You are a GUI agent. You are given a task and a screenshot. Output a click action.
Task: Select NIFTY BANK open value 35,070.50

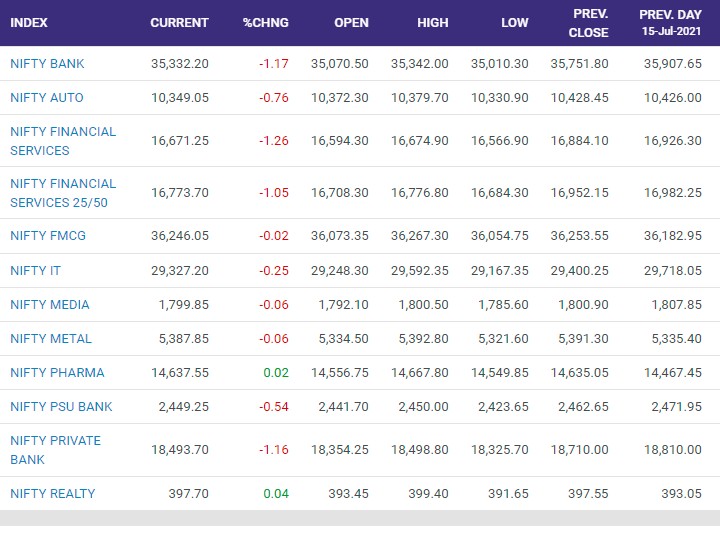click(x=340, y=63)
